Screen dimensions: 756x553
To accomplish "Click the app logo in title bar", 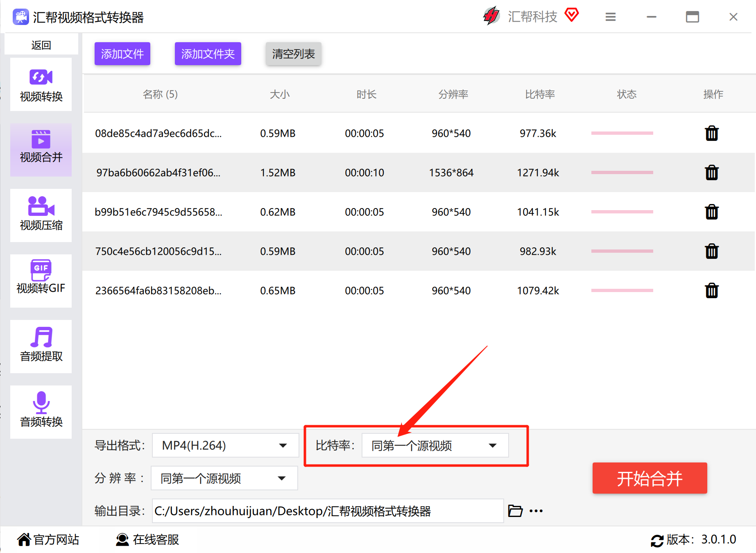I will click(x=21, y=17).
